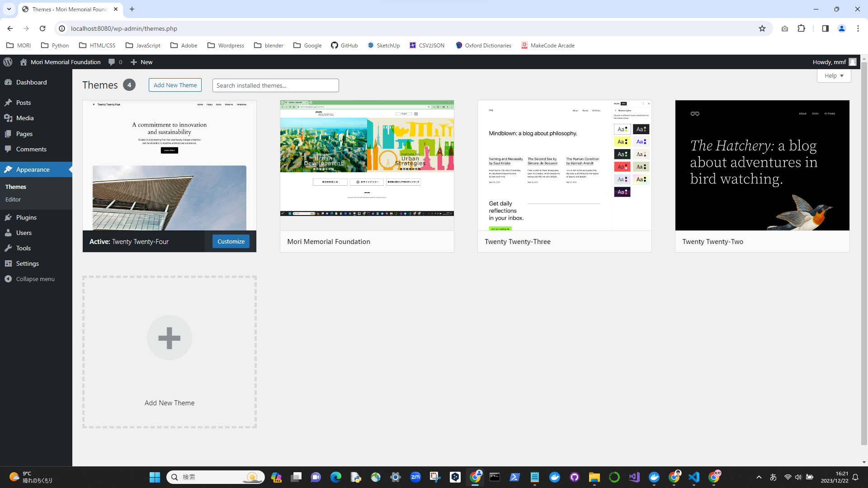
Task: Open the Comments bubble in admin bar
Action: point(115,62)
